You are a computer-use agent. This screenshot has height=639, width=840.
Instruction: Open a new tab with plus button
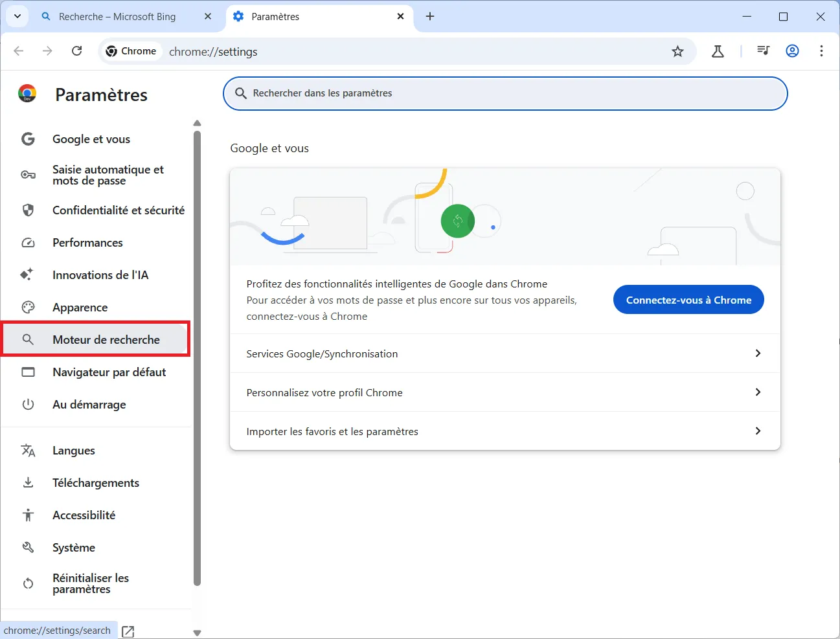click(430, 17)
